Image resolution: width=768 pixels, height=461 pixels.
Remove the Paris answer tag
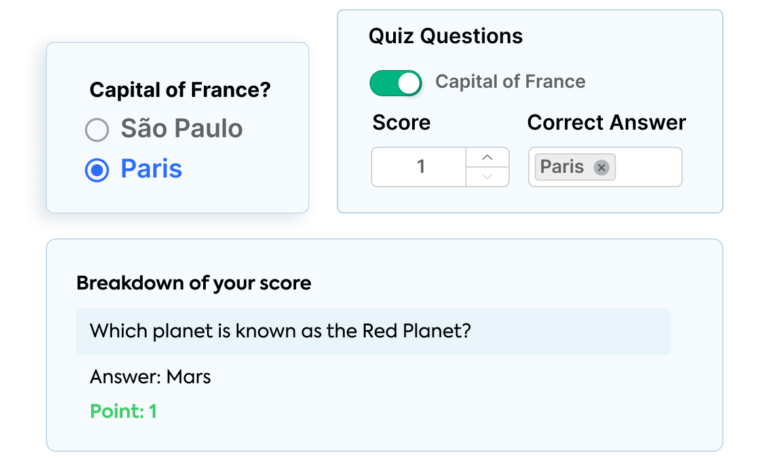pos(601,167)
